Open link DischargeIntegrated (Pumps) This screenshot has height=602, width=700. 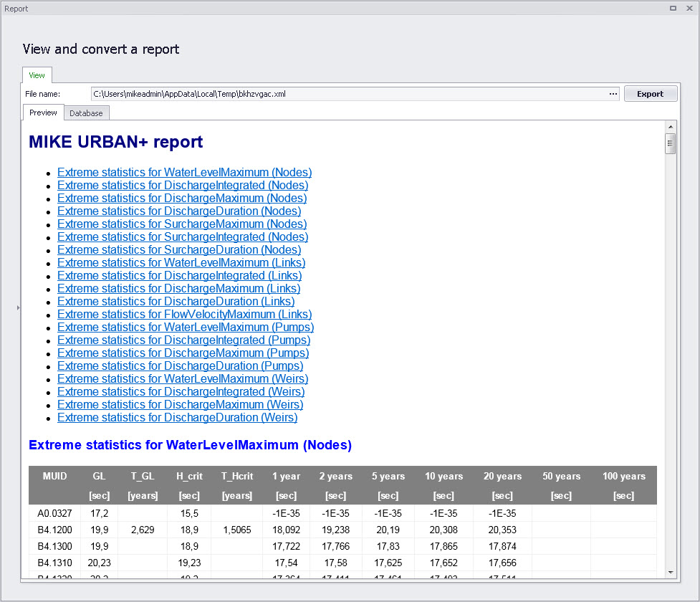point(183,340)
